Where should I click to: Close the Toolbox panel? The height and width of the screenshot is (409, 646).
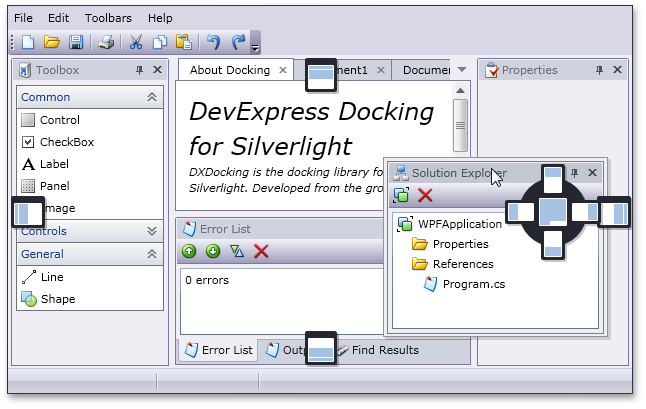[157, 70]
